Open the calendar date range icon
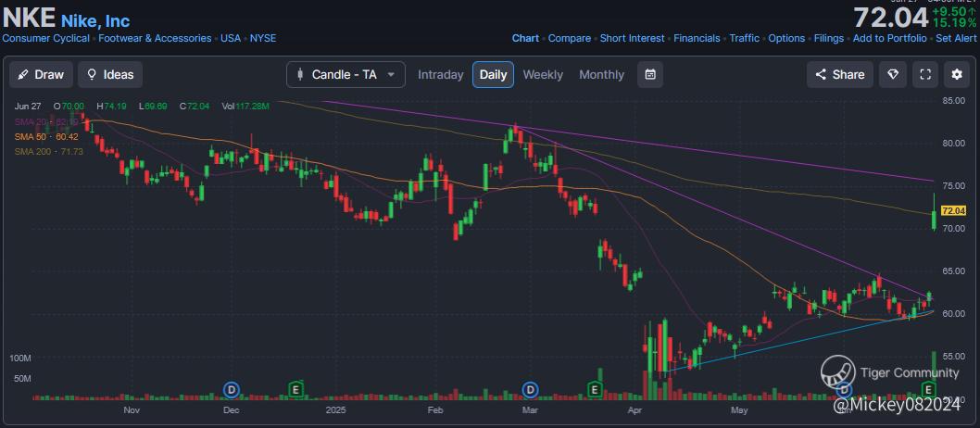This screenshot has height=428, width=980. point(650,74)
